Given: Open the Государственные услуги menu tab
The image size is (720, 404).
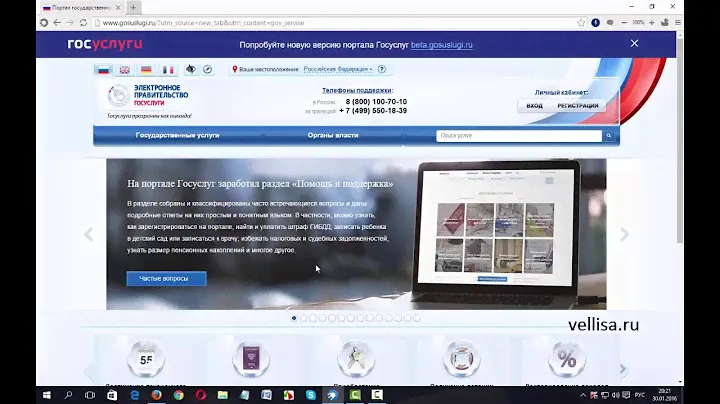Looking at the screenshot, I should pyautogui.click(x=177, y=135).
